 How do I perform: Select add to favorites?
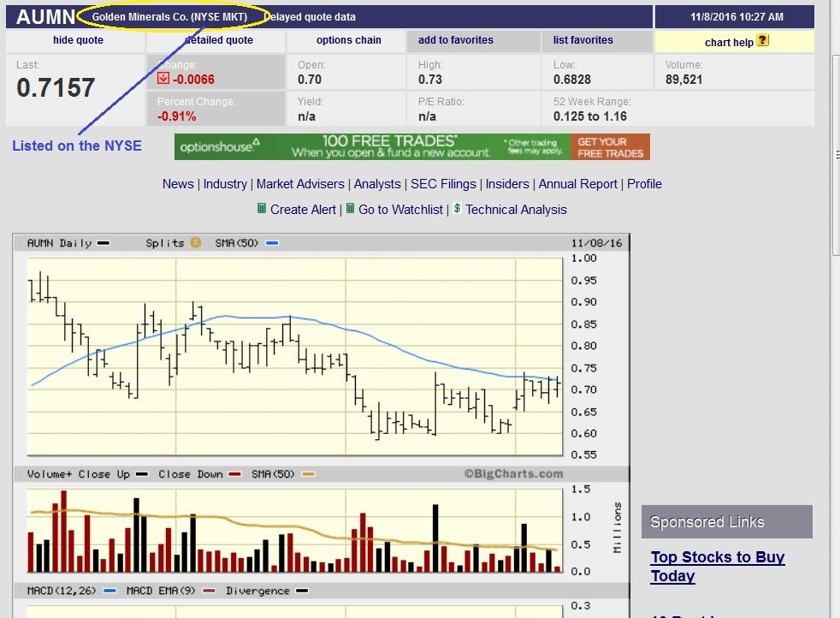pyautogui.click(x=455, y=40)
